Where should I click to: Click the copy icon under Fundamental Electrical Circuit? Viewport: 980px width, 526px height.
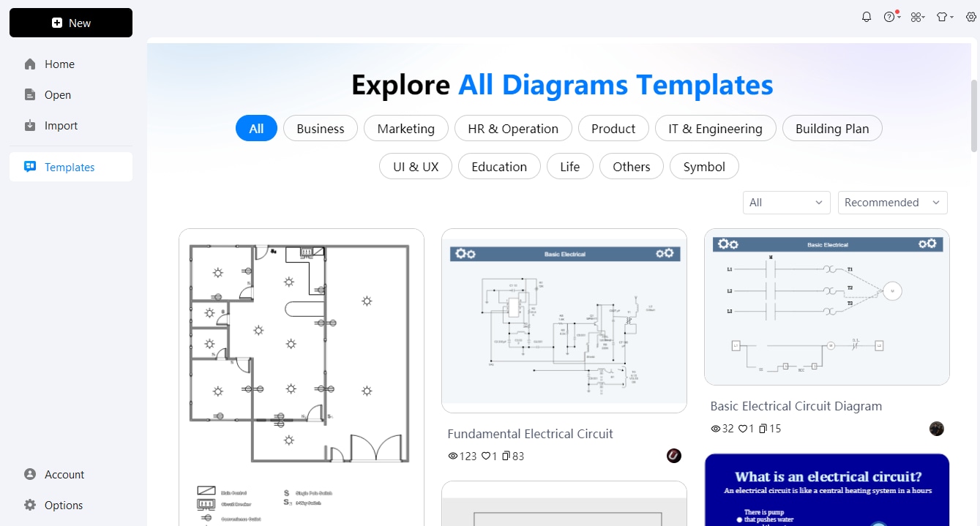pyautogui.click(x=506, y=456)
